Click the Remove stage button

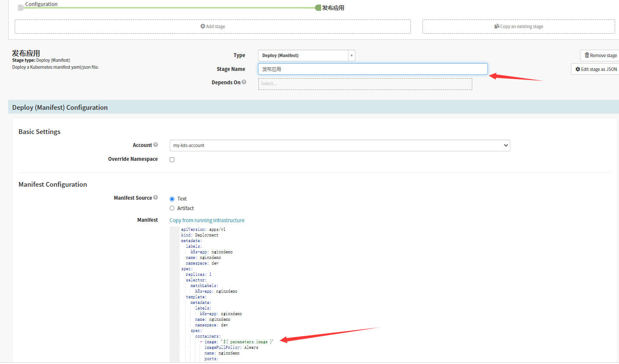pyautogui.click(x=601, y=55)
